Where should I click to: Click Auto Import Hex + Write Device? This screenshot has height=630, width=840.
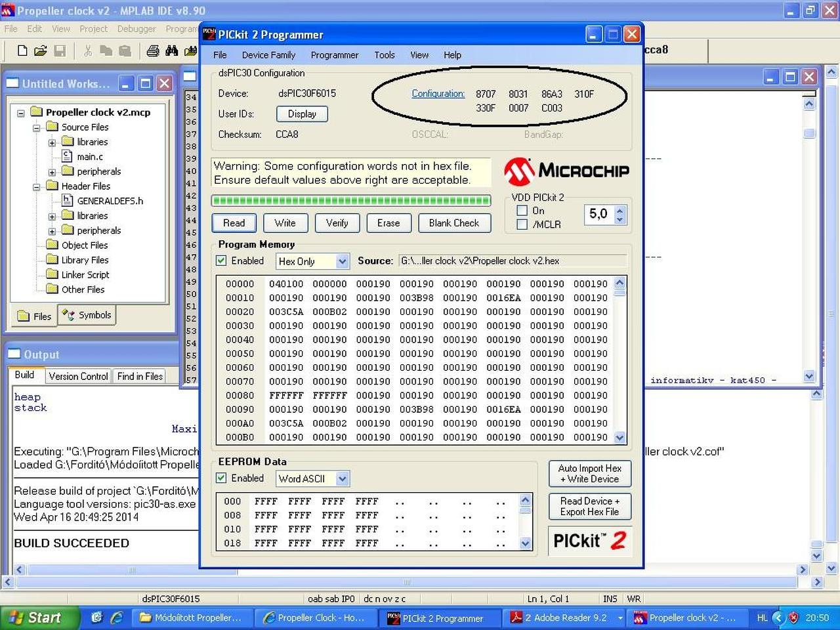pos(590,474)
